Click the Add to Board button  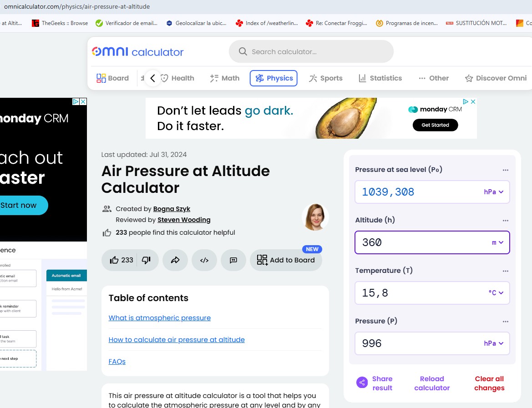(x=286, y=260)
